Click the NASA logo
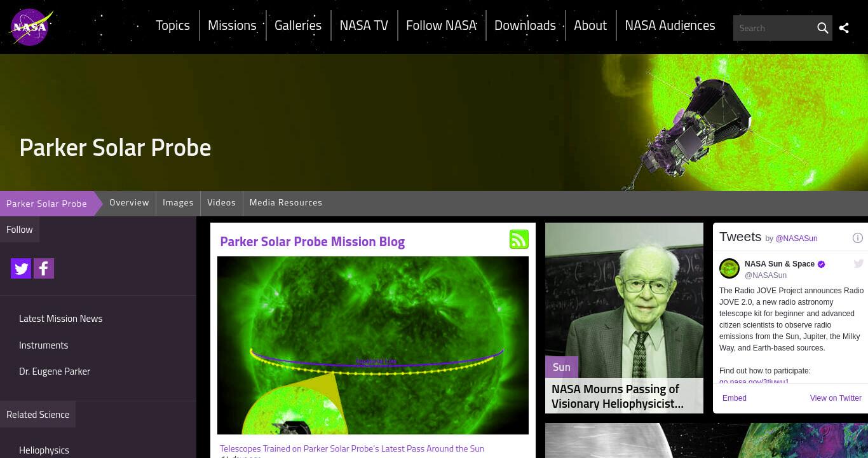Viewport: 868px width, 458px height. pyautogui.click(x=31, y=27)
